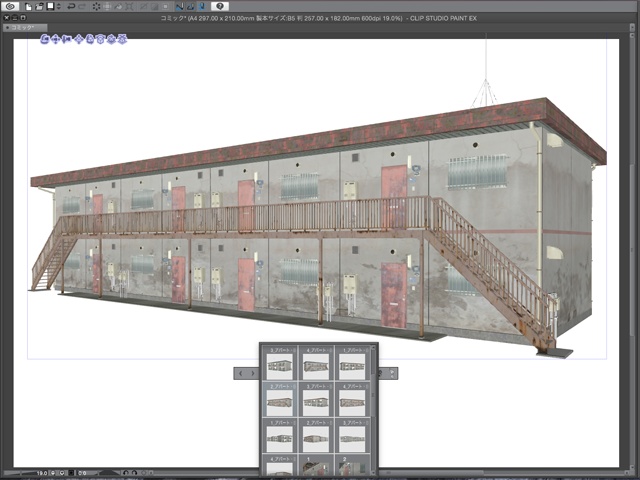This screenshot has height=480, width=640.
Task: Click 3D launcher settings icon right of preset list
Action: point(380,373)
